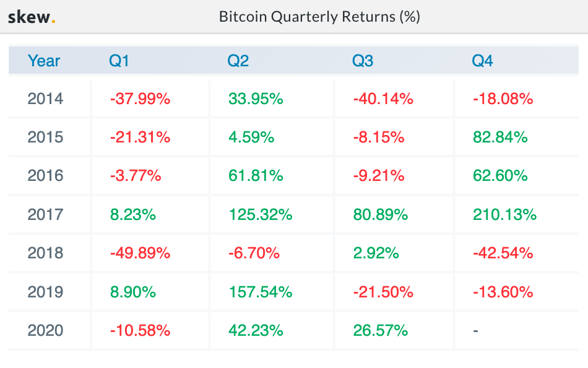Click the -21.50% value for 2019 Q3
Screen dimensions: 588x368
[383, 292]
